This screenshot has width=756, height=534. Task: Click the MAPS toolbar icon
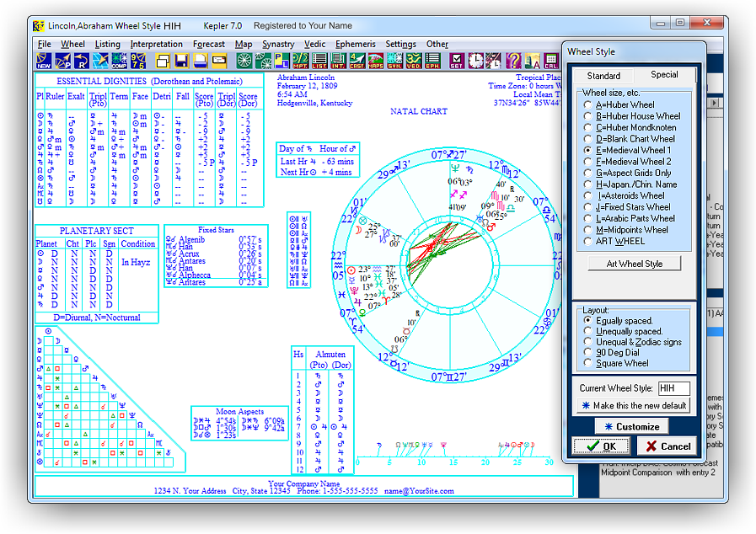[376, 61]
